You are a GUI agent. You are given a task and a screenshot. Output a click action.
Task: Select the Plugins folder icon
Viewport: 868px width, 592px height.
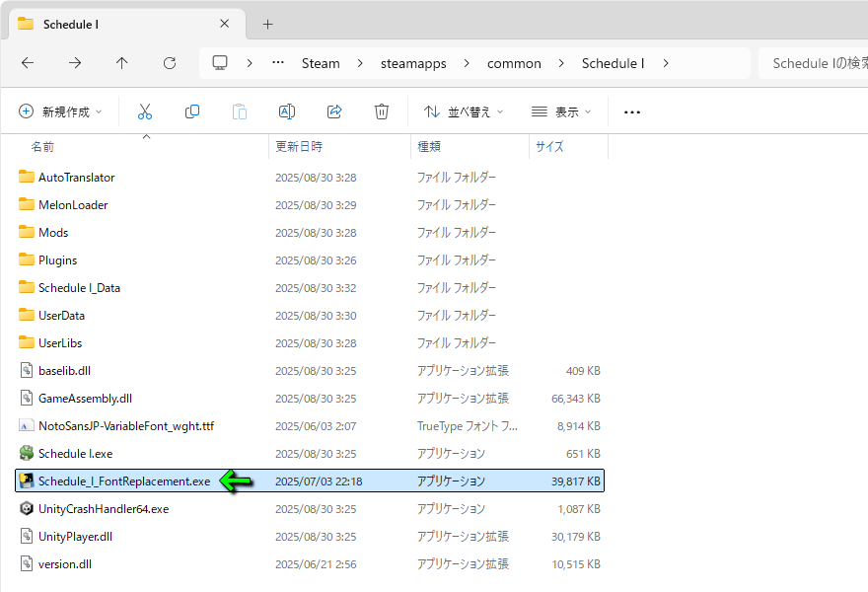pyautogui.click(x=26, y=259)
